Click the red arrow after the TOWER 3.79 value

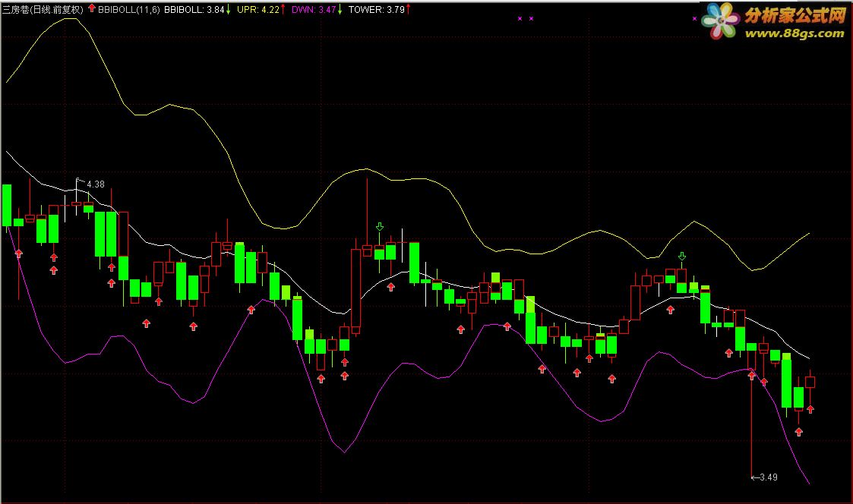click(408, 9)
